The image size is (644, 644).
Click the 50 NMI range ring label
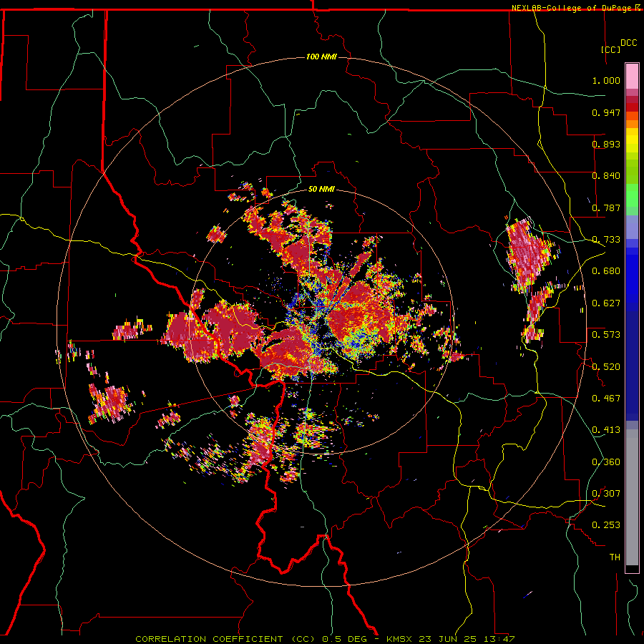point(321,190)
